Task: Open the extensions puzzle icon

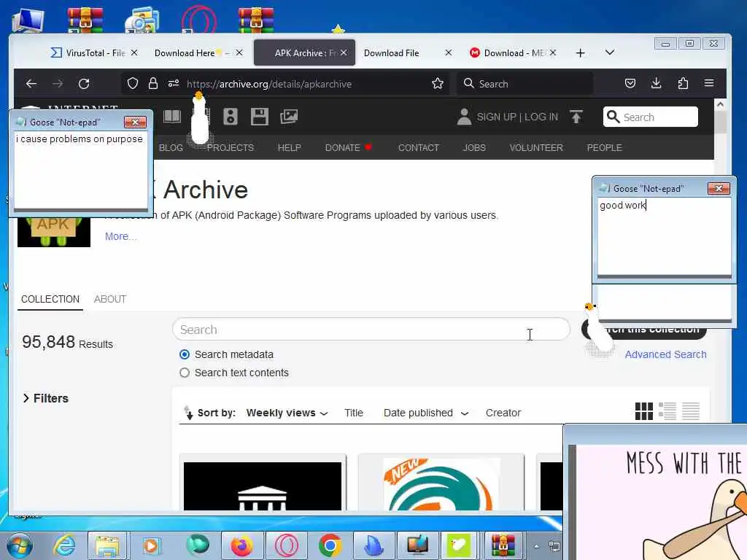Action: tap(683, 84)
